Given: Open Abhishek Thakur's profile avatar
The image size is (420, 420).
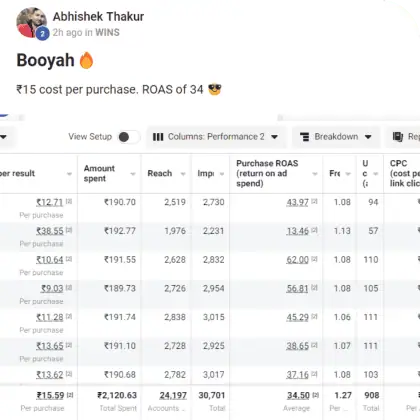Looking at the screenshot, I should [x=31, y=22].
